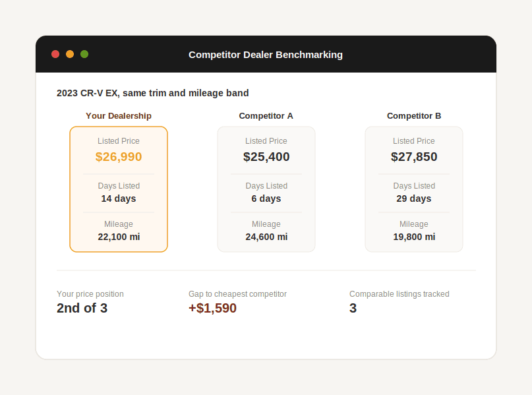Viewport: 532px width, 395px height.
Task: Click the orange minimize window dot
Action: [70, 54]
